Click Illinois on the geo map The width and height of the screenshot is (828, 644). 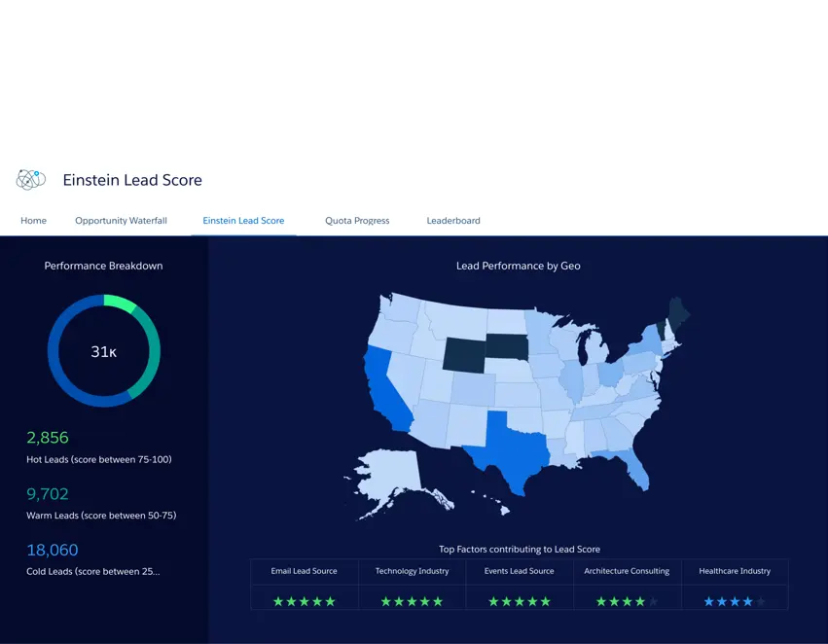click(572, 381)
